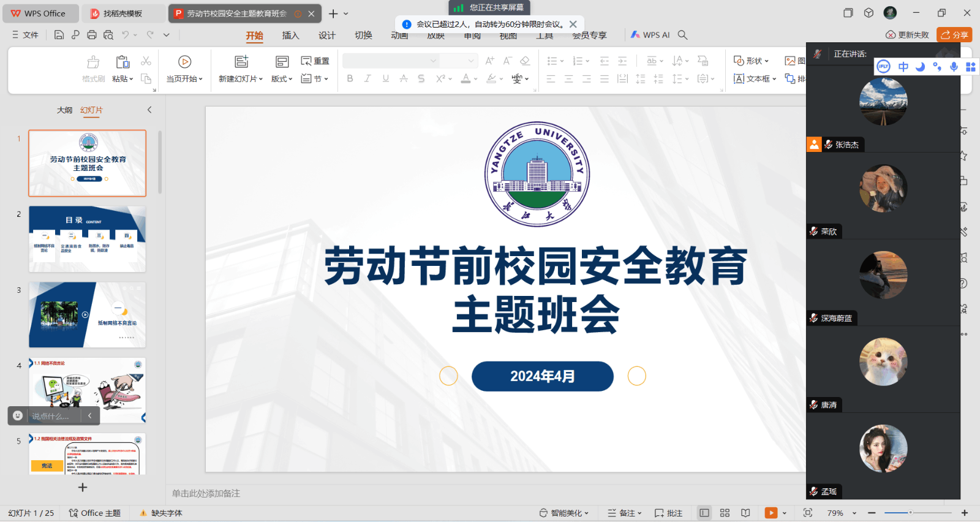Click the Paste clipboard icon
This screenshot has height=522, width=980.
click(x=123, y=62)
